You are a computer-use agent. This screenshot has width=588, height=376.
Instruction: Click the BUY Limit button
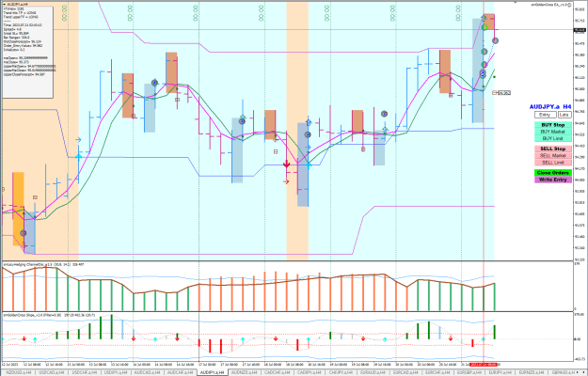pyautogui.click(x=553, y=138)
